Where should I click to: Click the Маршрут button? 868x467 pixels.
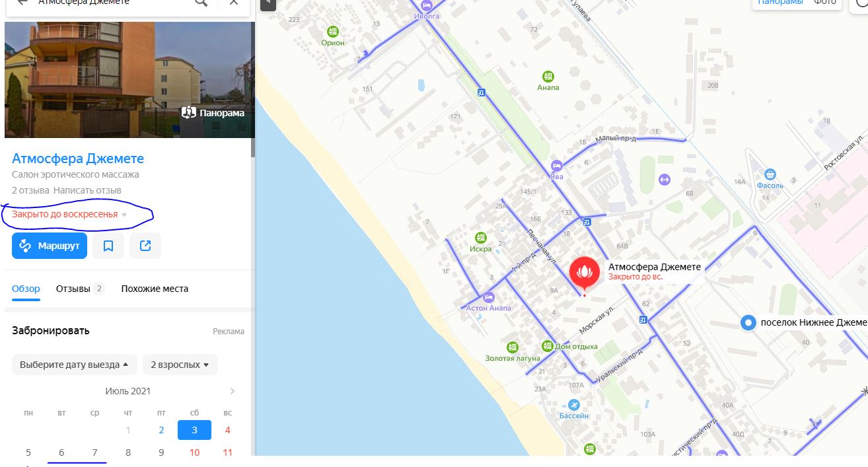tap(50, 246)
